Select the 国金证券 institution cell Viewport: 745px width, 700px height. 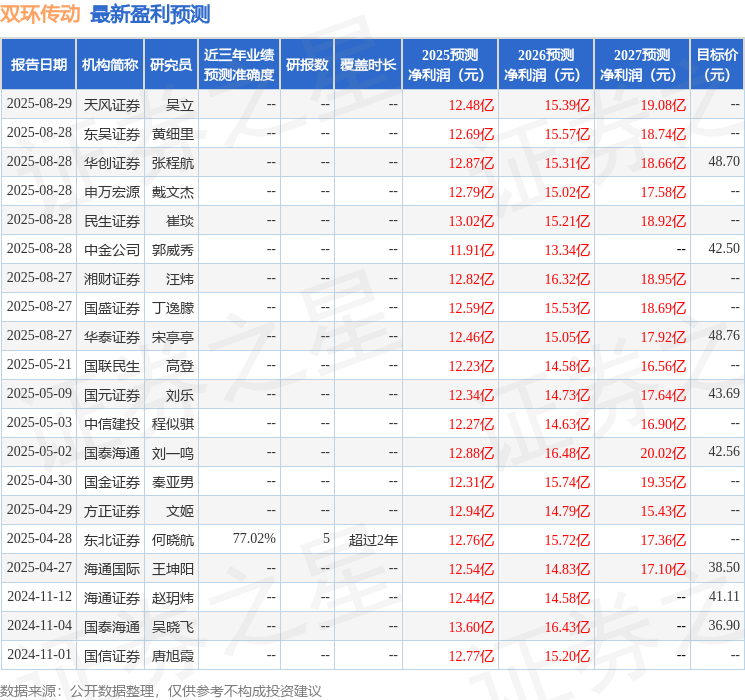coord(112,482)
